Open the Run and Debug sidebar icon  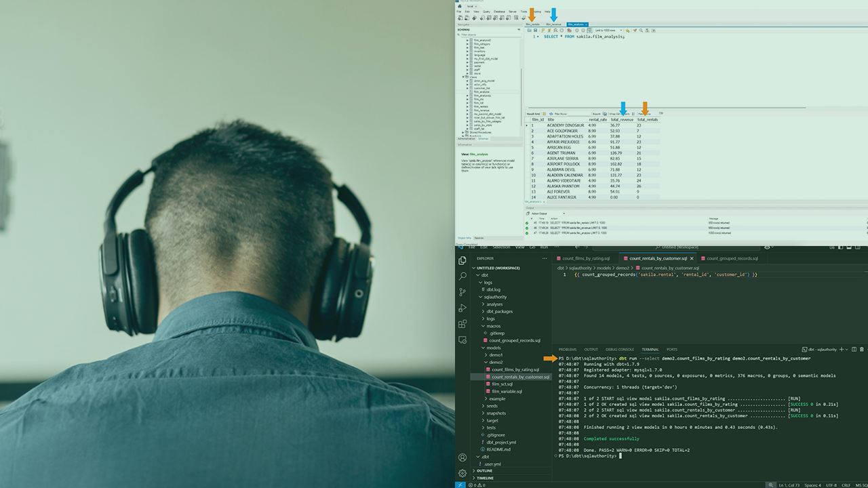click(x=464, y=308)
